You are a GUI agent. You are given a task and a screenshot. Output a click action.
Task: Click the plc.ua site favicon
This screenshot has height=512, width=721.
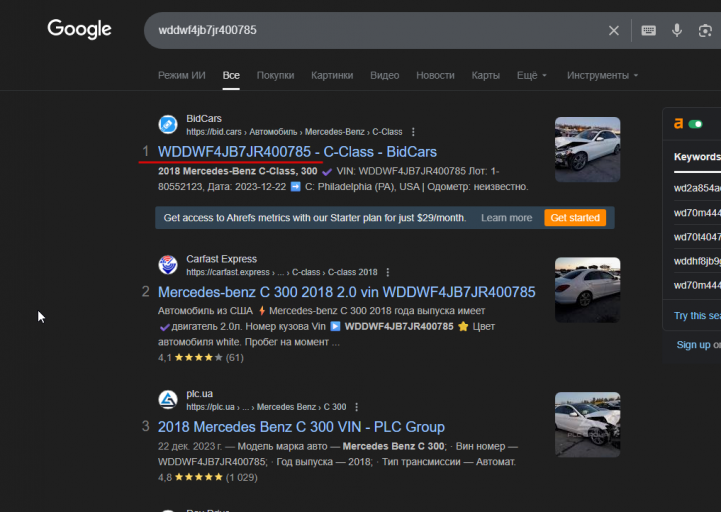pyautogui.click(x=168, y=400)
